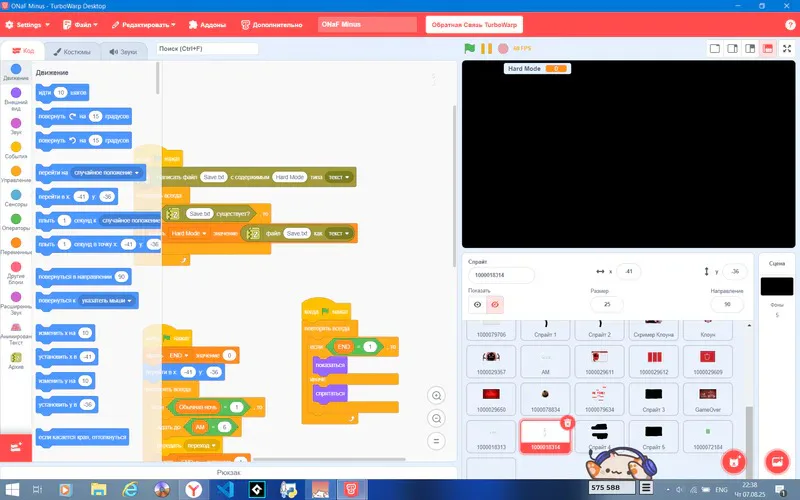Click Обратная Связь TurboWarp button

474,24
